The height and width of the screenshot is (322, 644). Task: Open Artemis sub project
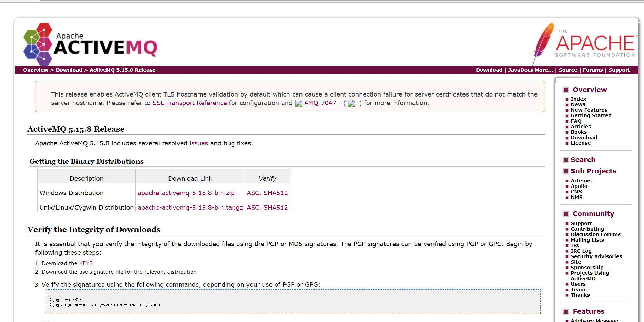pos(581,181)
